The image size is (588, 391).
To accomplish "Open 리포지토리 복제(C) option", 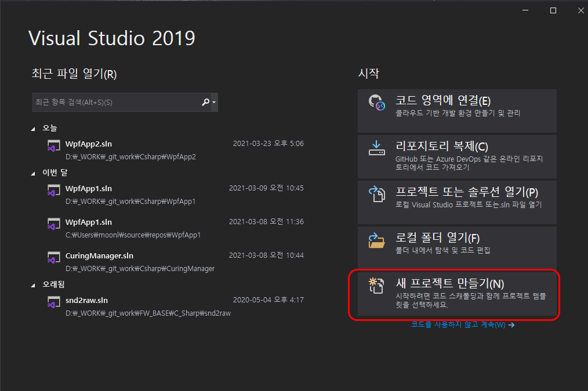I will click(x=457, y=156).
